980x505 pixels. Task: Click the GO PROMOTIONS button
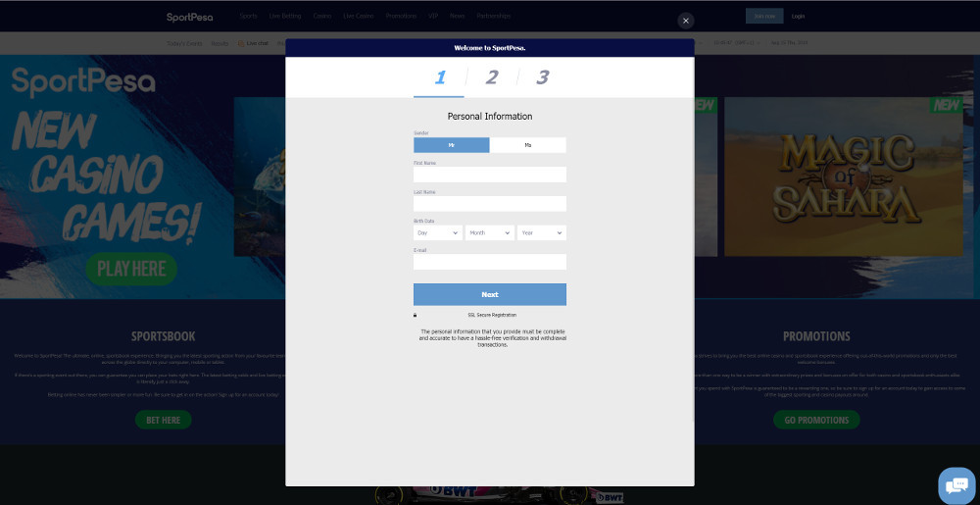coord(816,420)
